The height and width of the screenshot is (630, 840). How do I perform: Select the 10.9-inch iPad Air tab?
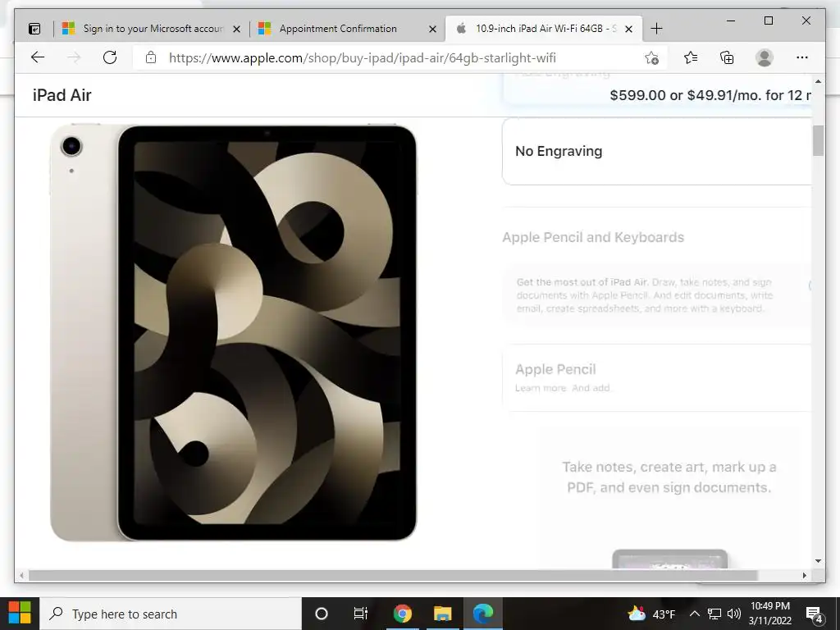543,29
